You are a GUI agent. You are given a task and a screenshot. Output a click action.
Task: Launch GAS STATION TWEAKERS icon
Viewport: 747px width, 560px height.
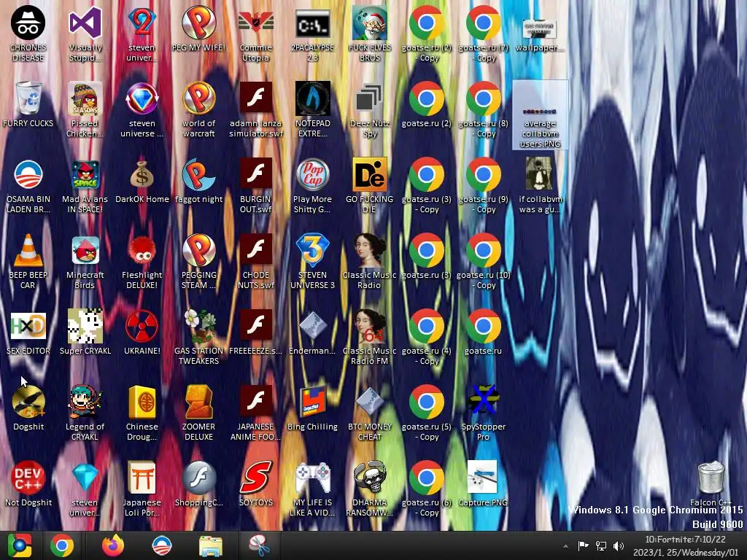[x=198, y=337]
